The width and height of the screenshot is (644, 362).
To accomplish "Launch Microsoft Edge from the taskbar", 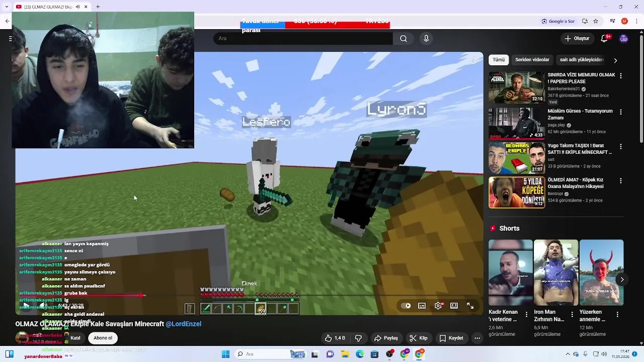I will pos(360,354).
